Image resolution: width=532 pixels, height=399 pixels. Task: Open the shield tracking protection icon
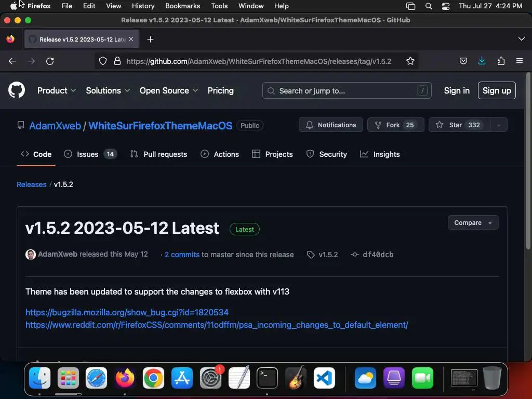pos(103,61)
